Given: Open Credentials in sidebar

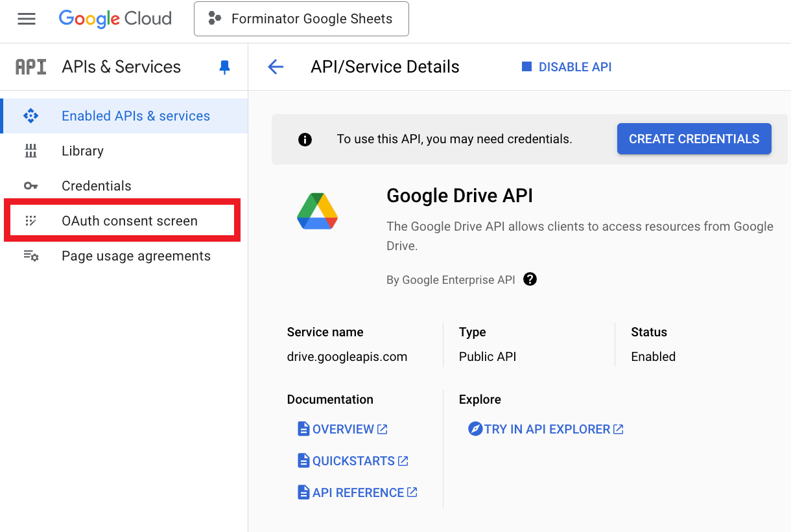Looking at the screenshot, I should 124,186.
